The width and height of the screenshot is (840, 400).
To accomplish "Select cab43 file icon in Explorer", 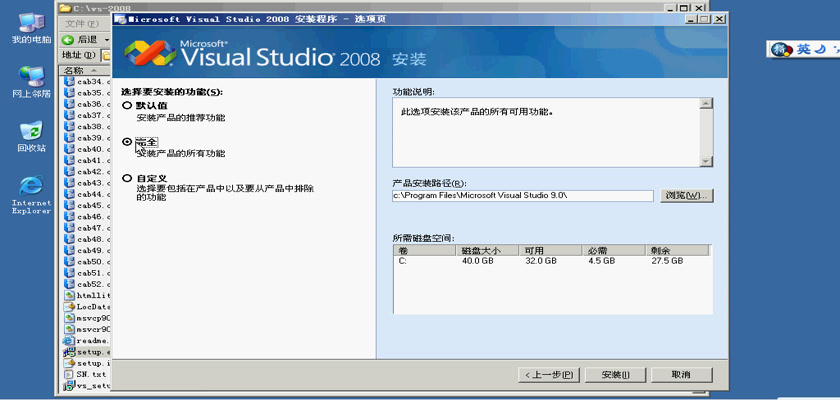I will click(x=69, y=183).
